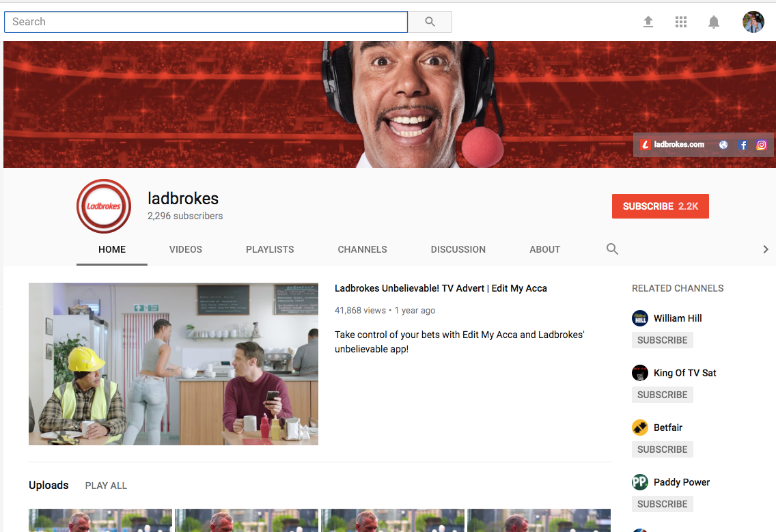Subscribe to the ladbrokes channel
This screenshot has width=776, height=532.
pyautogui.click(x=660, y=206)
